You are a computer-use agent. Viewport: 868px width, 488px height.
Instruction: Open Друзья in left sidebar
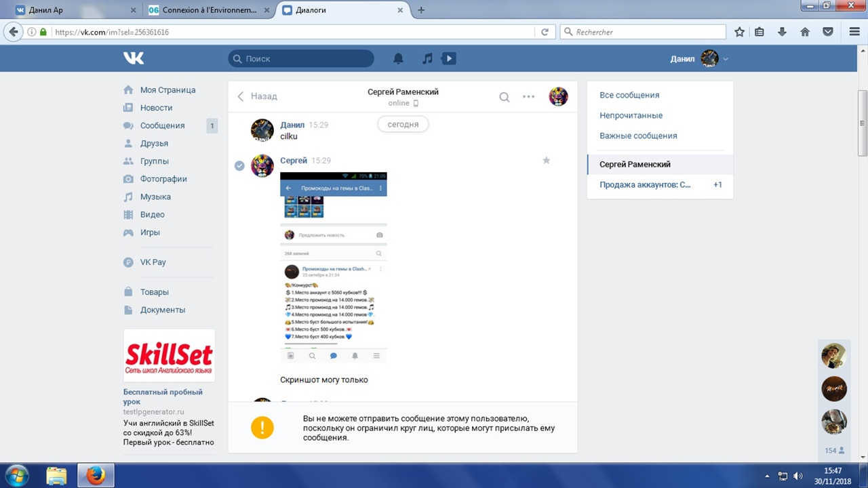154,143
